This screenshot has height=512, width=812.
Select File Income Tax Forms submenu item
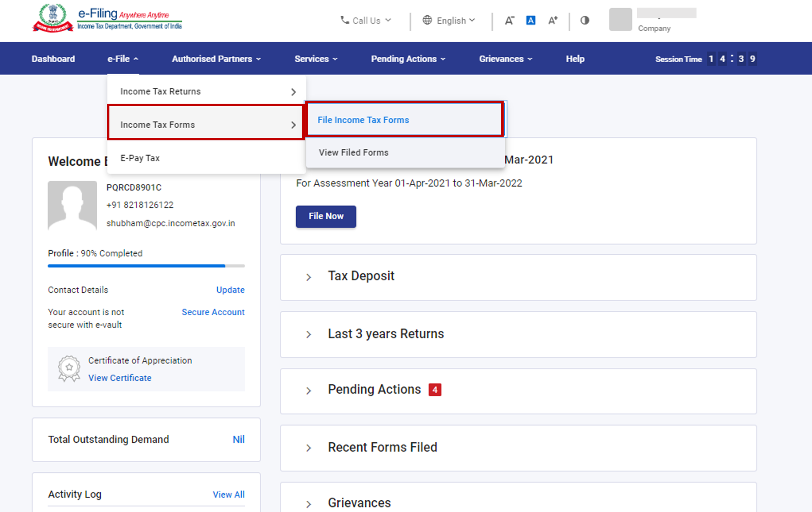pos(363,120)
